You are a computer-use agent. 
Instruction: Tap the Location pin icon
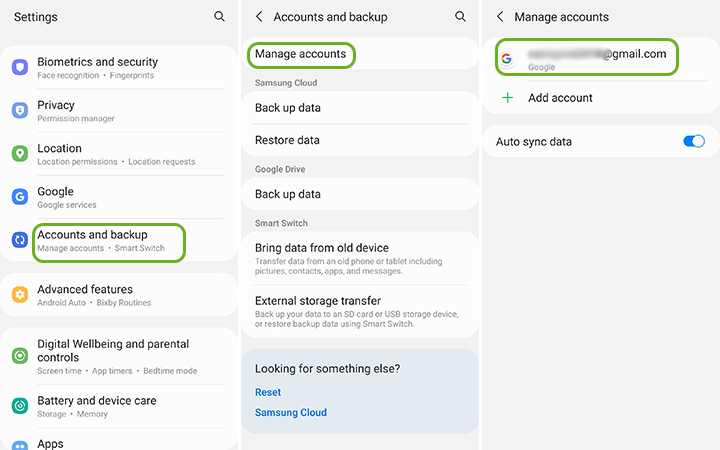coord(20,154)
